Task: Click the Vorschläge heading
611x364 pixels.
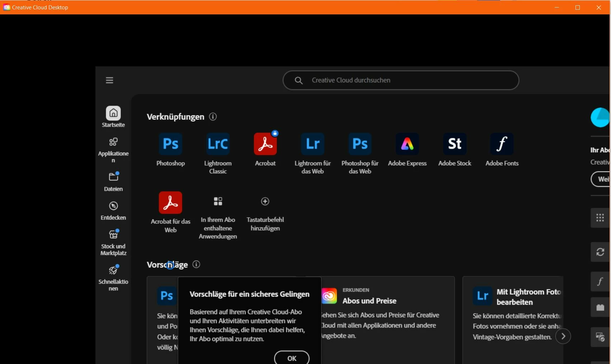Action: tap(167, 265)
